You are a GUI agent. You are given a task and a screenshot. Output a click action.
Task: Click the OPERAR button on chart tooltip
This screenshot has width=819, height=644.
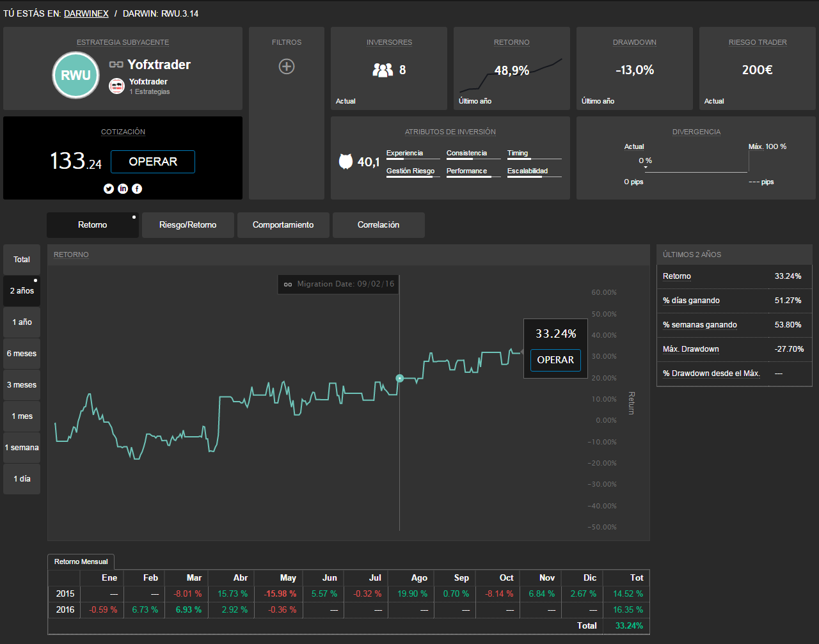[555, 360]
